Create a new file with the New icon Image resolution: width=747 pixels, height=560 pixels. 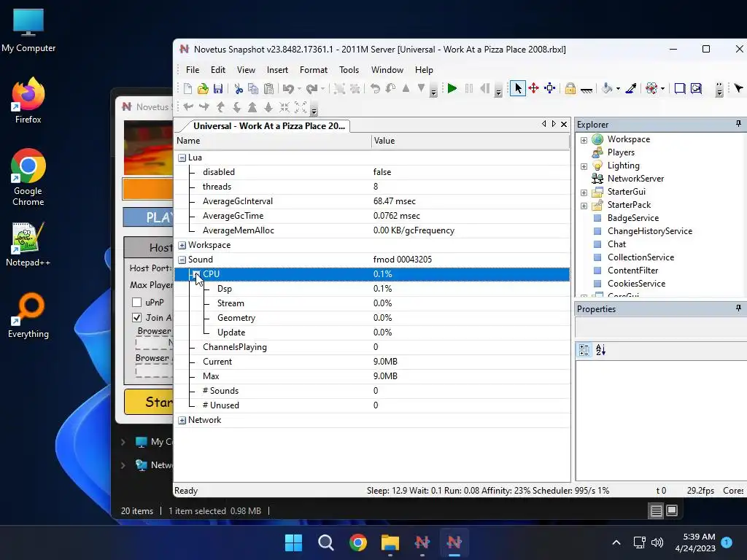[187, 88]
